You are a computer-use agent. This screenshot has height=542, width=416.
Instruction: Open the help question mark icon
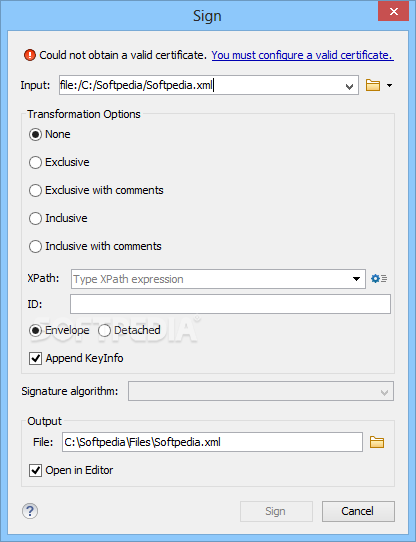click(x=30, y=511)
